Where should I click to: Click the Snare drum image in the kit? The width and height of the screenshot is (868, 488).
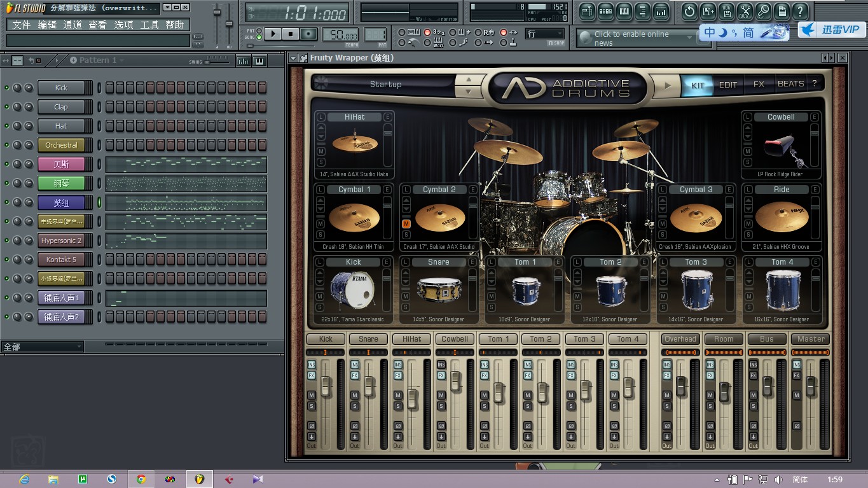[x=439, y=289]
